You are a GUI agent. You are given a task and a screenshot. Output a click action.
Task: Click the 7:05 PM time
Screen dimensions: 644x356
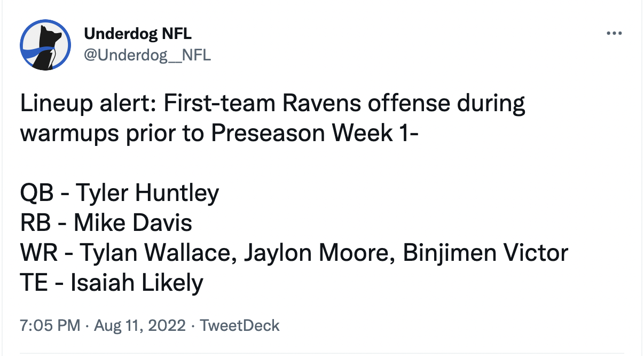coord(50,325)
